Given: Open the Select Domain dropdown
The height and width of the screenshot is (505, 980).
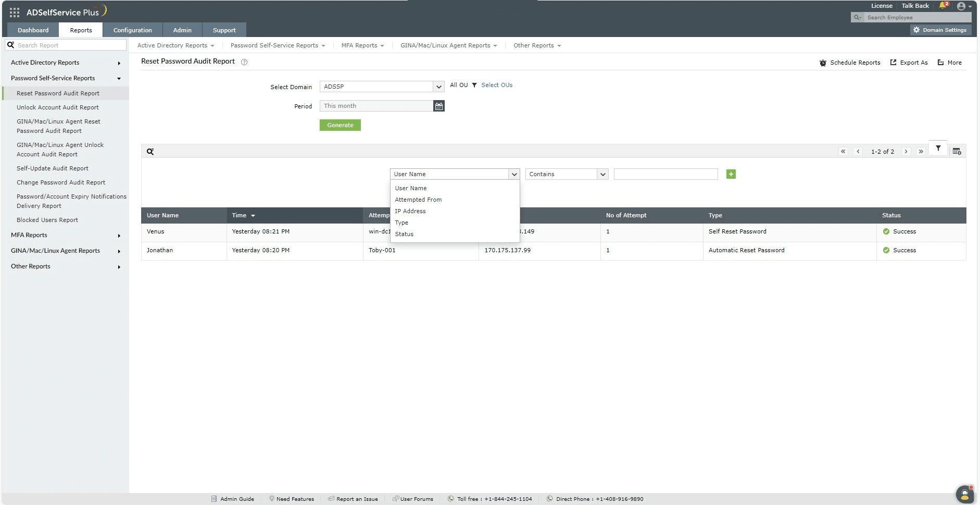Looking at the screenshot, I should coord(382,87).
